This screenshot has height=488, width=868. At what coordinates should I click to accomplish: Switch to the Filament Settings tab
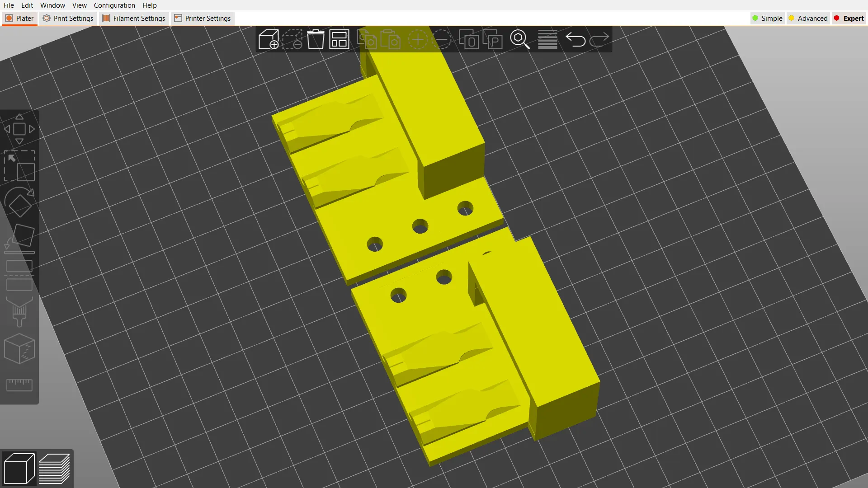133,18
